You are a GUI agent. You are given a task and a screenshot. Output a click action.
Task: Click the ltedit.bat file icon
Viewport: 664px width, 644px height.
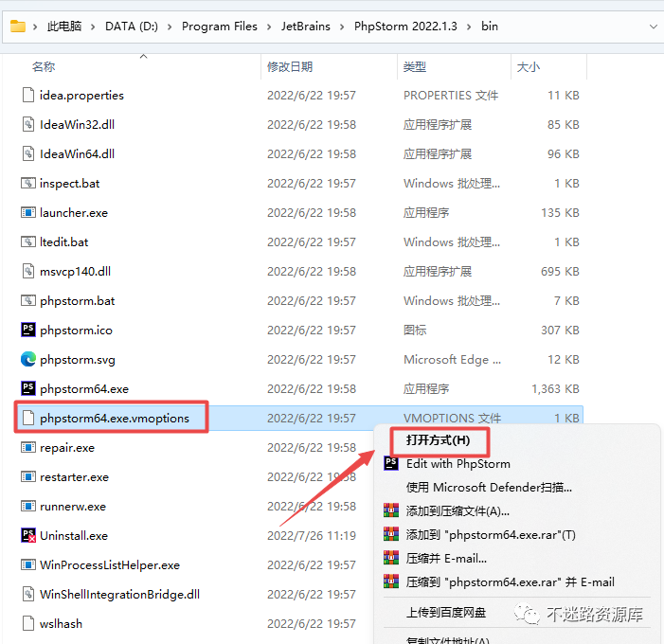click(28, 241)
